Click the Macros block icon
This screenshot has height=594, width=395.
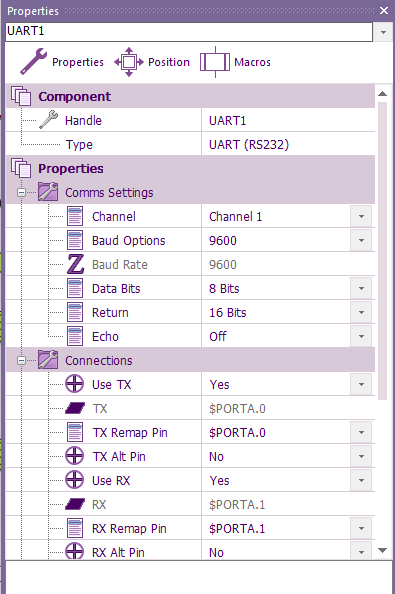pos(215,62)
